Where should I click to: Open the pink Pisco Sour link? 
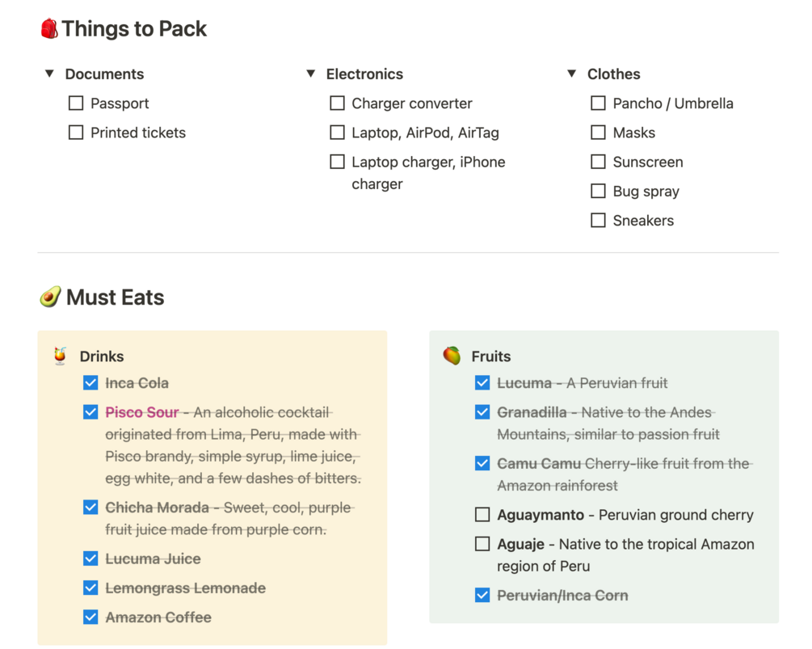click(141, 412)
